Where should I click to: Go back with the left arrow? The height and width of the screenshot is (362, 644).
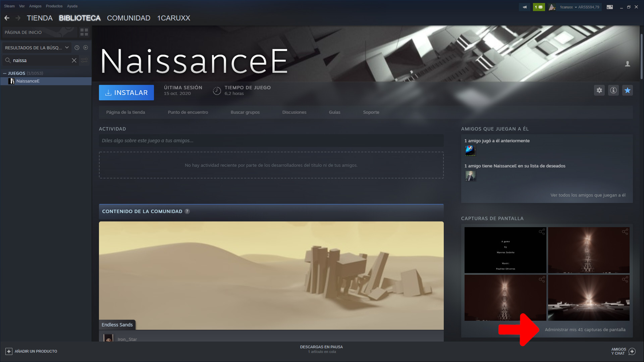[7, 18]
